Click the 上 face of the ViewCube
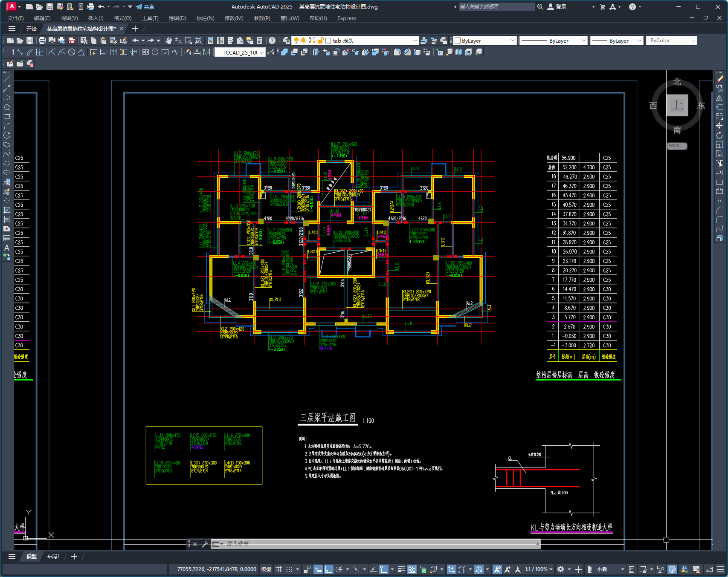The width and height of the screenshot is (728, 577). 677,105
